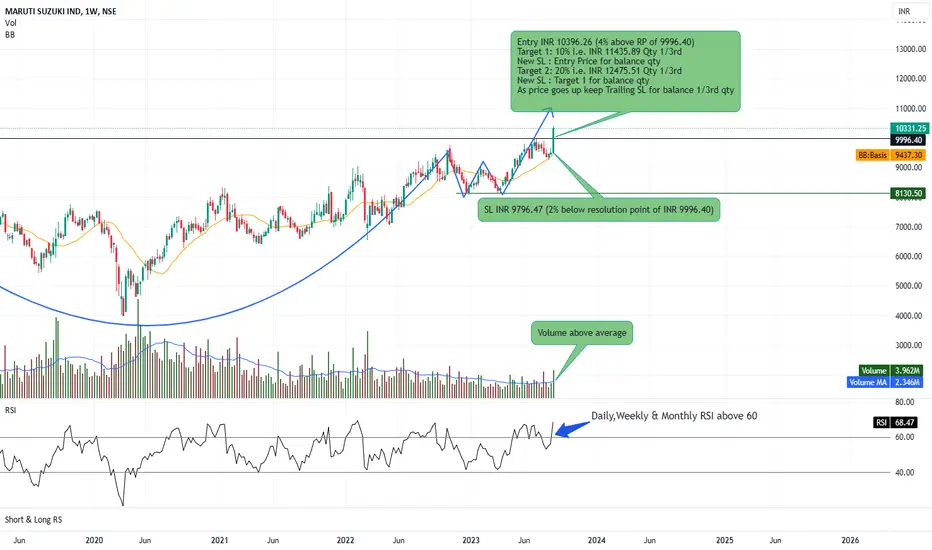Select the Entry INR 10396.26 annotation box
This screenshot has height=550, width=932.
coord(625,71)
